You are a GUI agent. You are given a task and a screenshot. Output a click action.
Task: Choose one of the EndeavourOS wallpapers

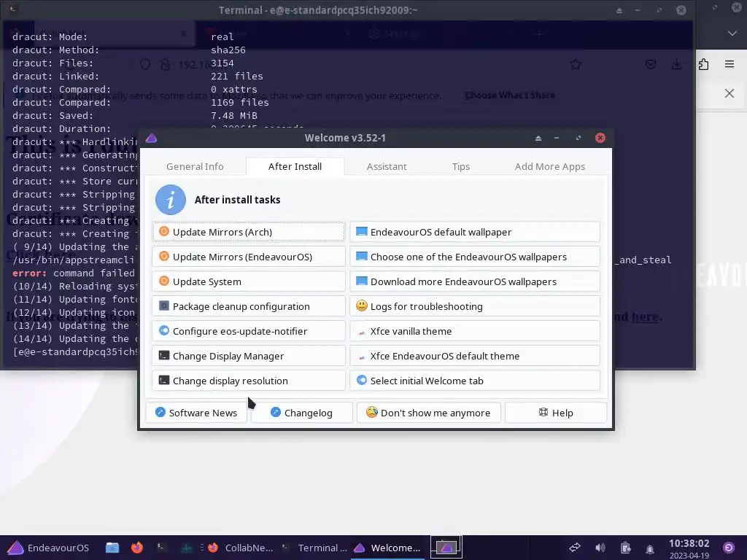tap(475, 257)
